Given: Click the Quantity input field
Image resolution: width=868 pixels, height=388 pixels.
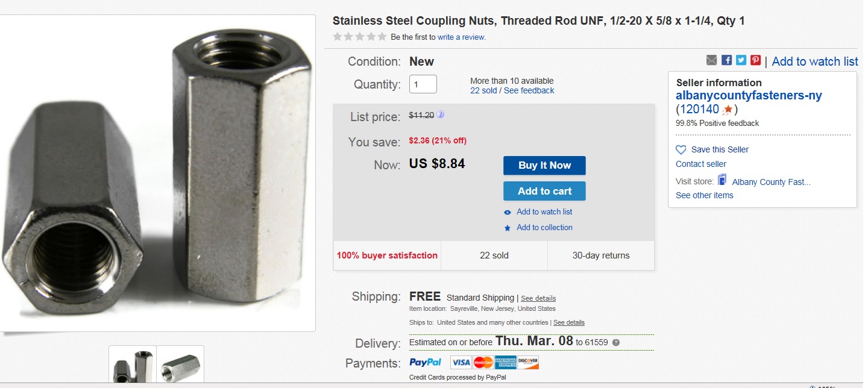Looking at the screenshot, I should coord(423,84).
